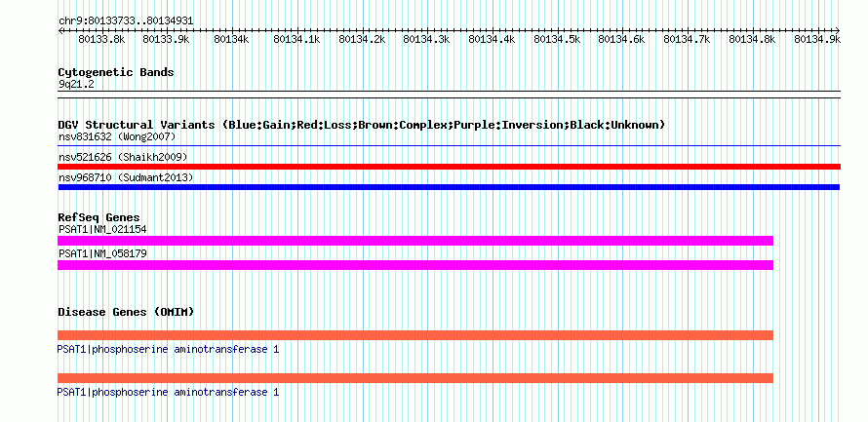Click the 80133.9k ruler tick label

click(x=166, y=39)
